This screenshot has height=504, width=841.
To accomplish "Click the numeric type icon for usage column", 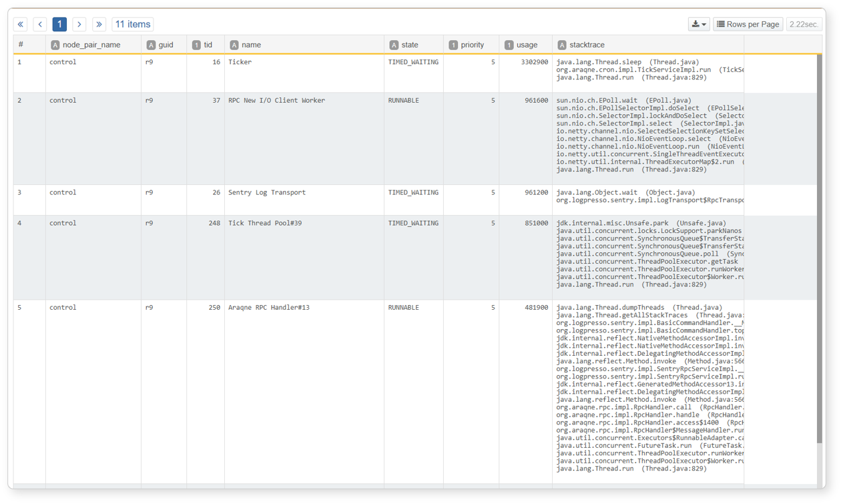I will pos(509,45).
